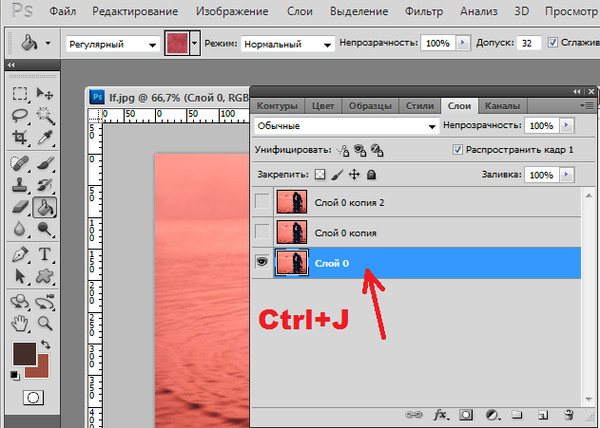This screenshot has height=428, width=600.
Task: Select the Lasso tool
Action: [x=20, y=115]
